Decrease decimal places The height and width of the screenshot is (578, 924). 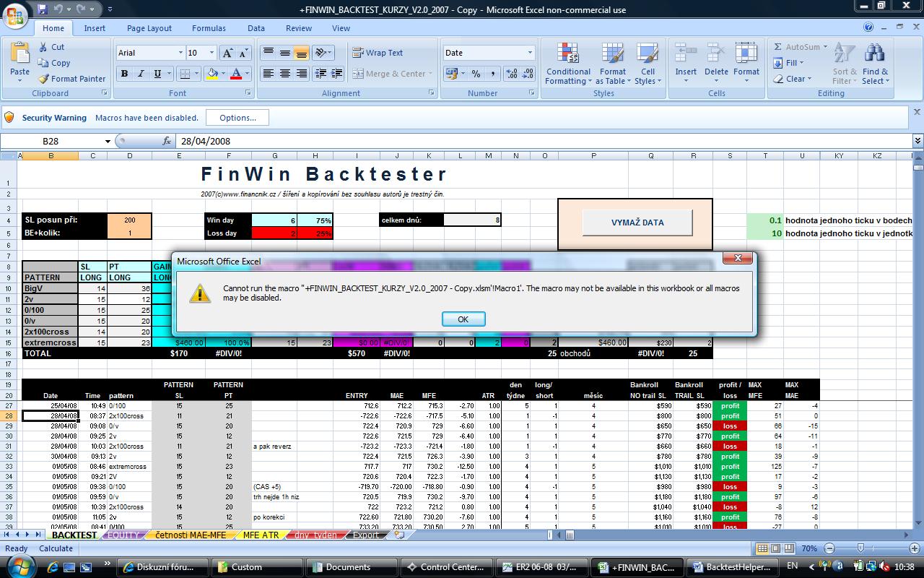[x=528, y=74]
